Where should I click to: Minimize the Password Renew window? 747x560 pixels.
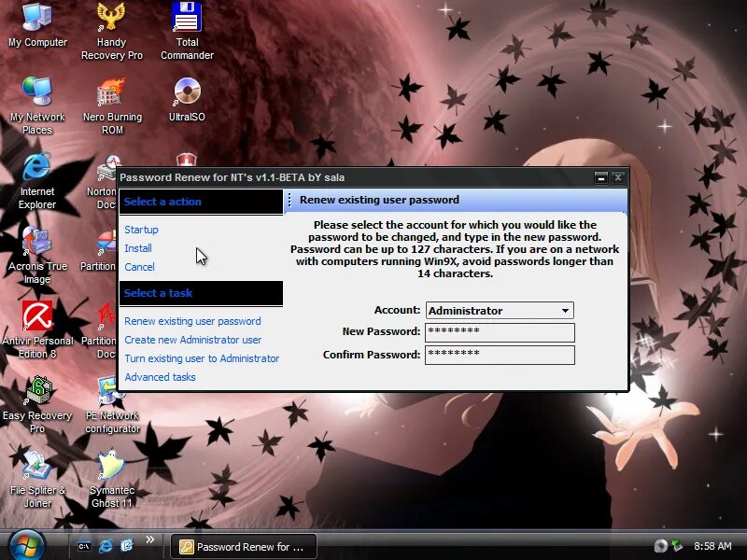pyautogui.click(x=601, y=177)
